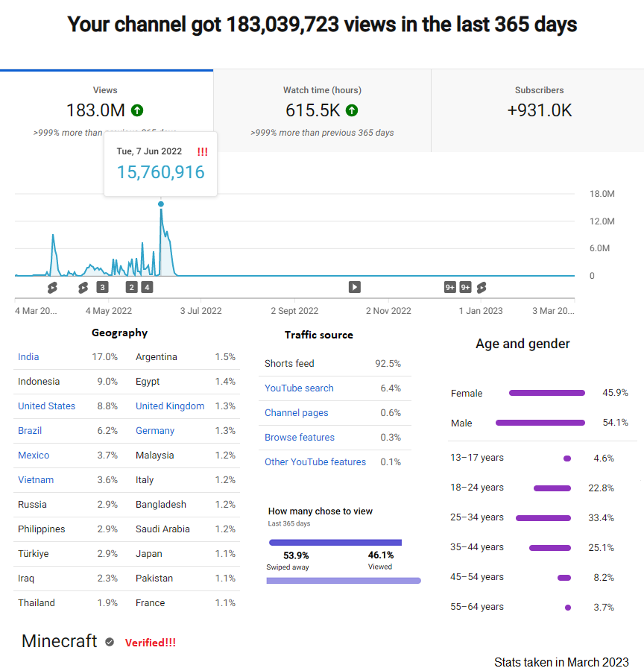Click the verified checkmark beside Minecraft
The image size is (644, 668).
coord(110,642)
